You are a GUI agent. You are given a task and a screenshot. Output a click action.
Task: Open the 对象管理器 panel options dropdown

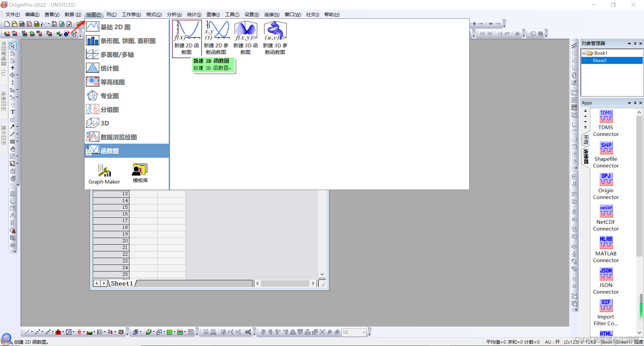click(629, 43)
